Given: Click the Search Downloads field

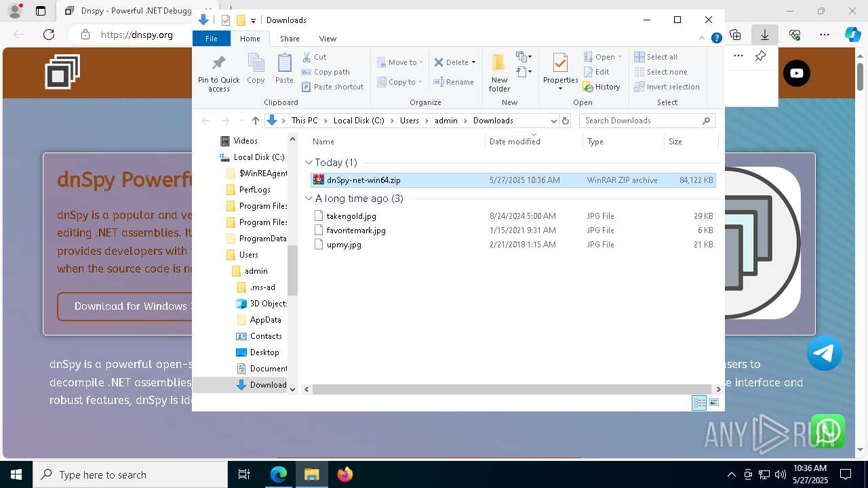Looking at the screenshot, I should coord(647,121).
